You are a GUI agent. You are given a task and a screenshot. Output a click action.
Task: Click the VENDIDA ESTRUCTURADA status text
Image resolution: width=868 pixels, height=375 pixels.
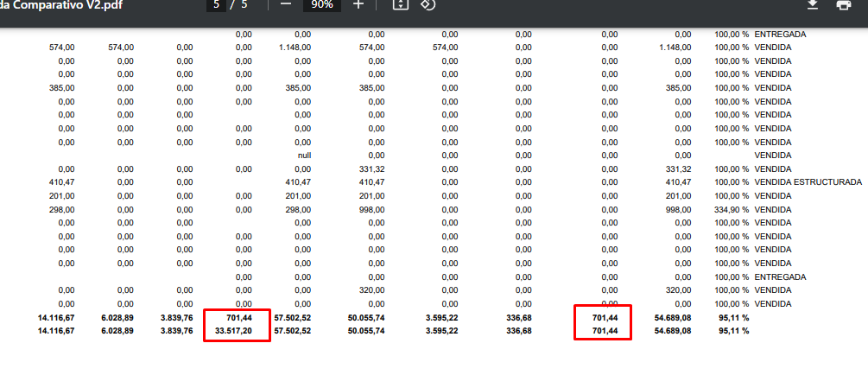(x=808, y=182)
